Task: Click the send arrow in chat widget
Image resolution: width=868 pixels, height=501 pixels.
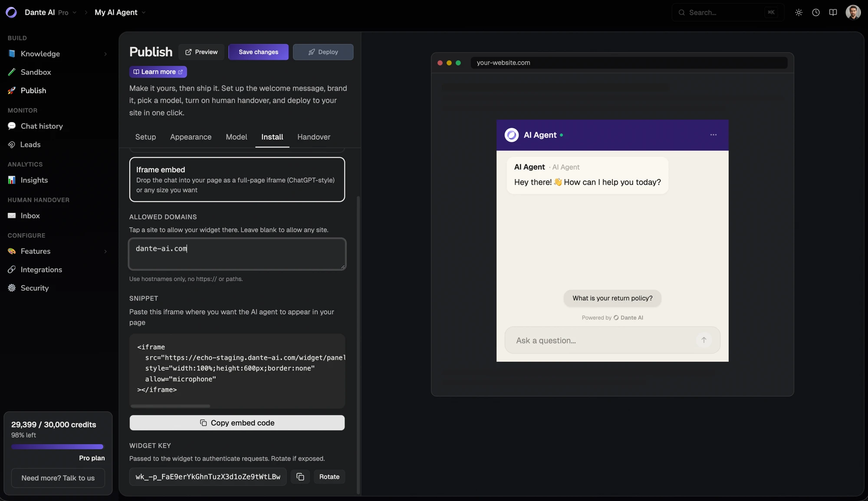Action: coord(704,340)
